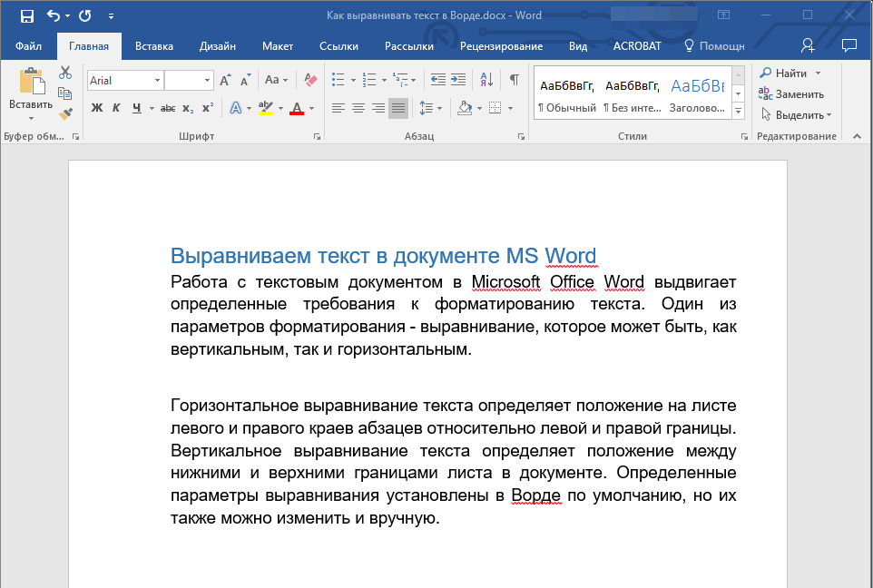Open the font size dropdown
The height and width of the screenshot is (588, 873).
pyautogui.click(x=208, y=81)
